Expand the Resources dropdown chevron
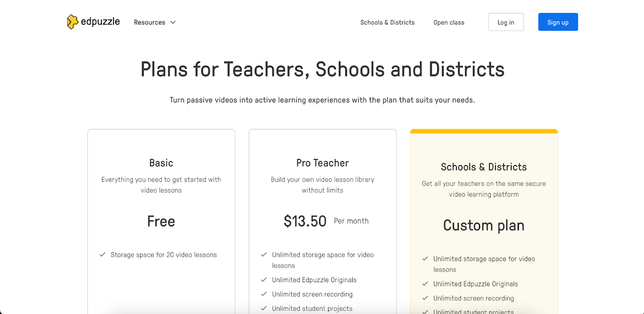The image size is (644, 314). [x=173, y=23]
